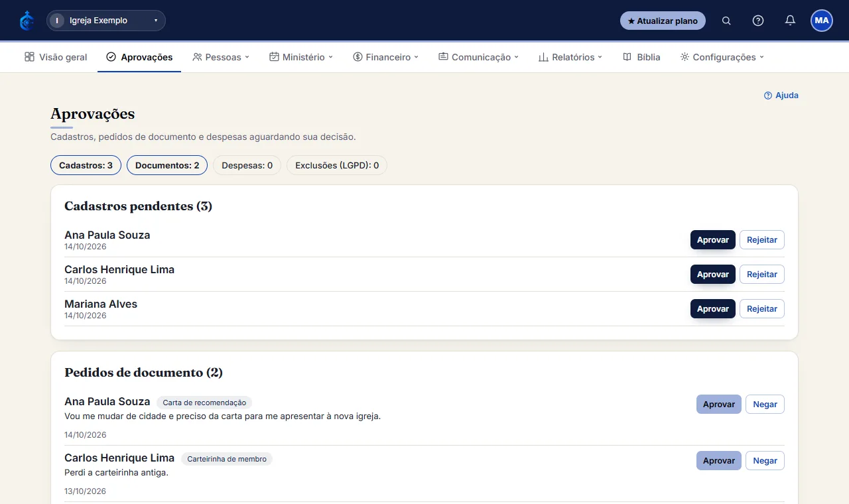This screenshot has width=849, height=504.
Task: Expand the Financeiro dropdown menu
Action: [x=386, y=57]
